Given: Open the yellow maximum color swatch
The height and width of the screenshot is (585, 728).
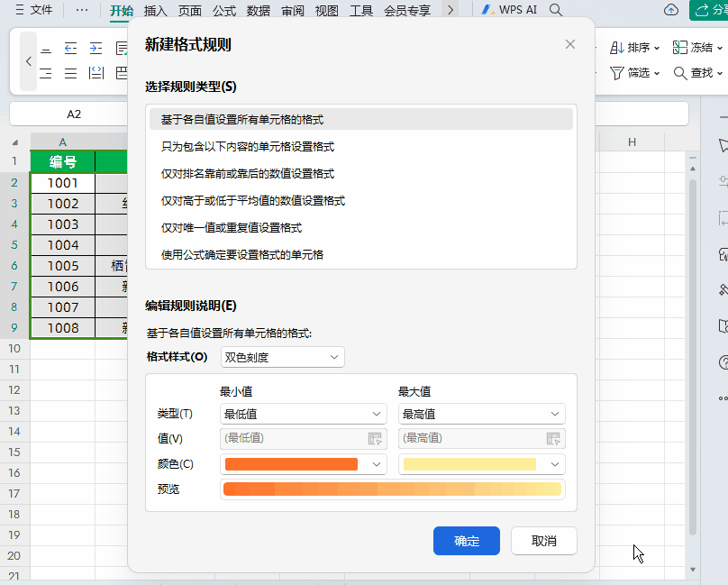Looking at the screenshot, I should pos(481,464).
